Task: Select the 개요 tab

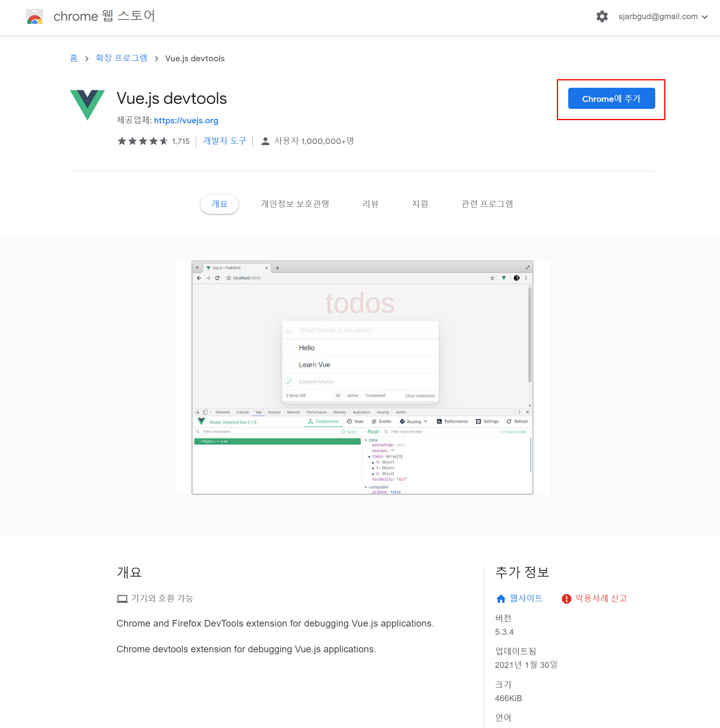Action: coord(219,204)
